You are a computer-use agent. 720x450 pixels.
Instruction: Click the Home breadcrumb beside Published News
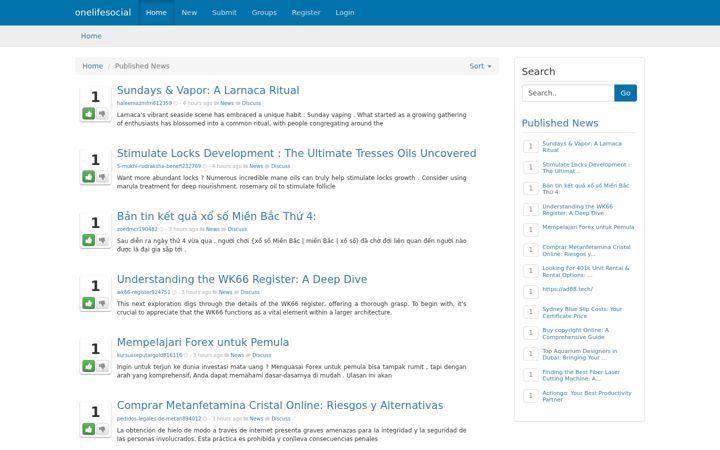93,66
